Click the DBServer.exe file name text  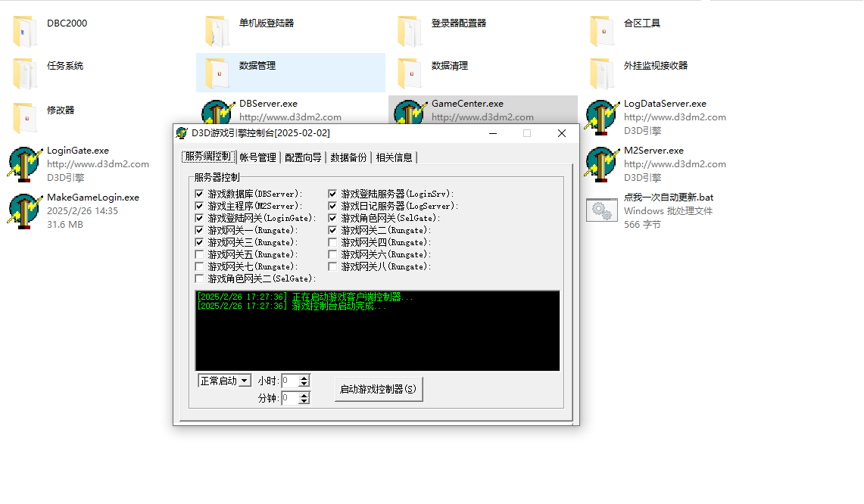click(x=268, y=104)
